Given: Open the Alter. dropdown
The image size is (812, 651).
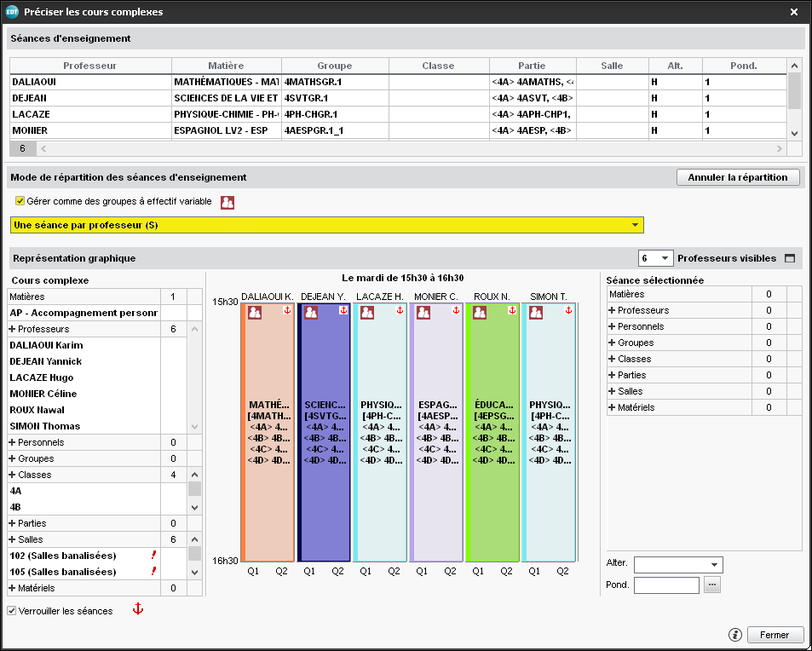Looking at the screenshot, I should coord(678,564).
